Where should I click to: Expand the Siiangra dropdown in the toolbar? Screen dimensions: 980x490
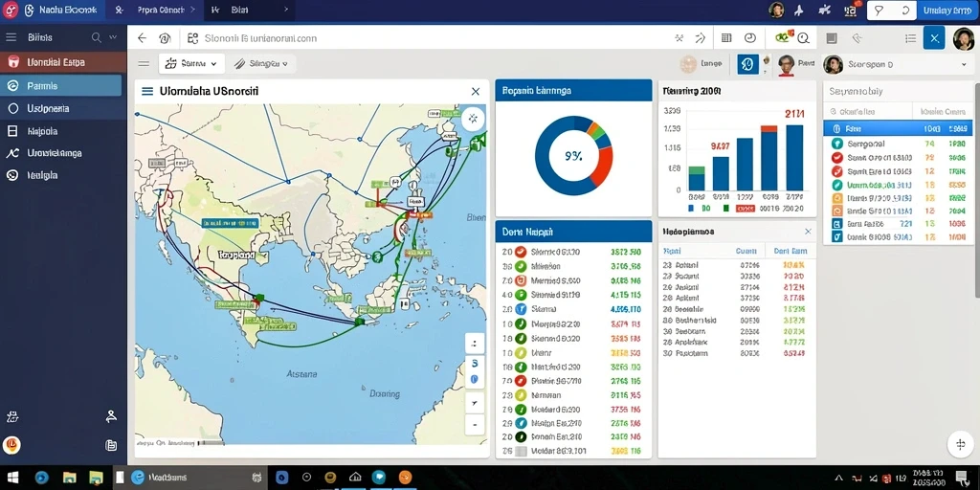pos(261,64)
